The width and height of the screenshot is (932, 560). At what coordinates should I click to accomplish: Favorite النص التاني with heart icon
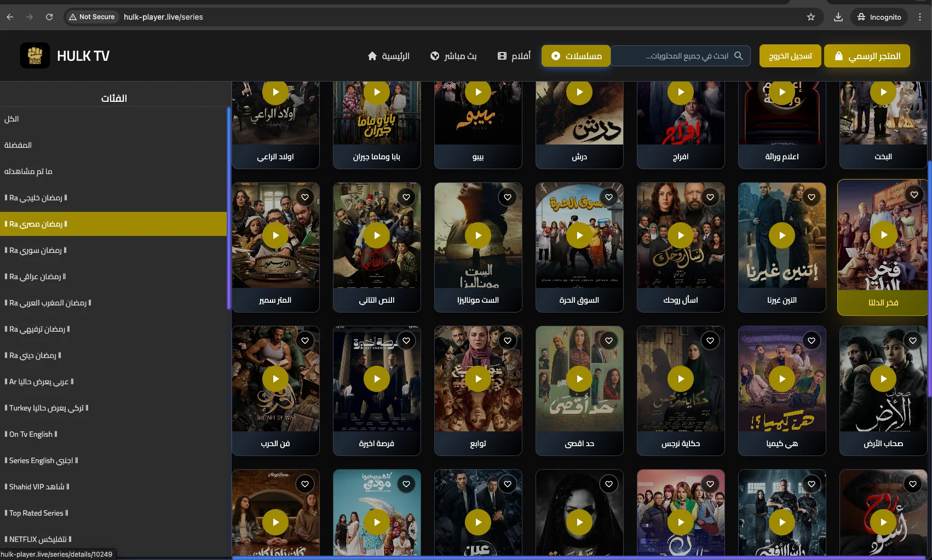(406, 197)
